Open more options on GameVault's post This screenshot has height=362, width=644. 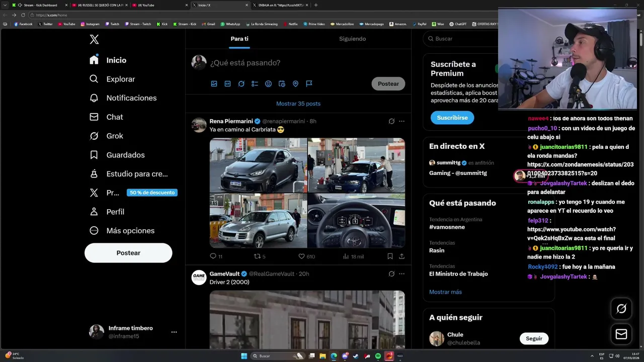coord(401,274)
